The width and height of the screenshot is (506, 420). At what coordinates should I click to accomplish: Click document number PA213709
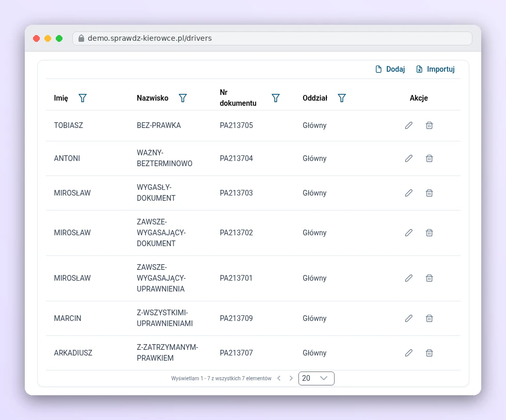[x=236, y=318]
